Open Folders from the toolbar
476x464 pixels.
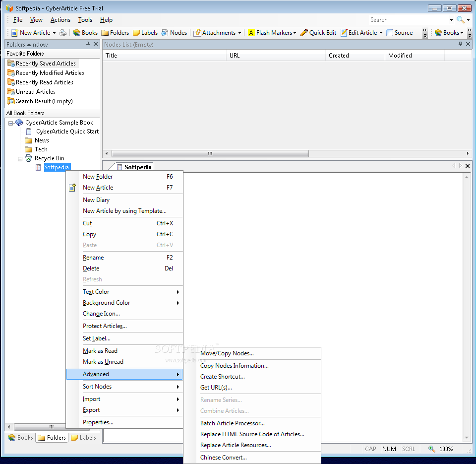pyautogui.click(x=115, y=33)
